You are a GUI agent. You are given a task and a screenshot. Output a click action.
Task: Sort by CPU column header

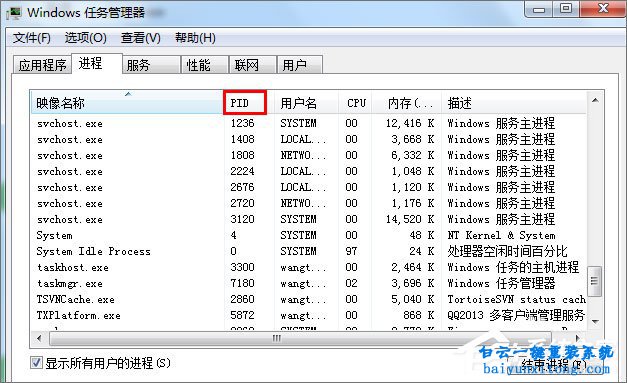(x=355, y=103)
